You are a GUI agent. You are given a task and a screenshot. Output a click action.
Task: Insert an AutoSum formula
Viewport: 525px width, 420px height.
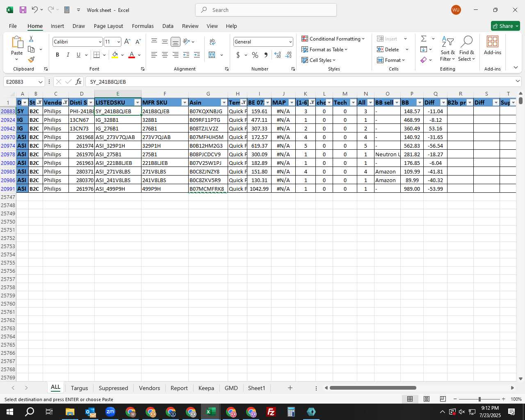pos(424,39)
